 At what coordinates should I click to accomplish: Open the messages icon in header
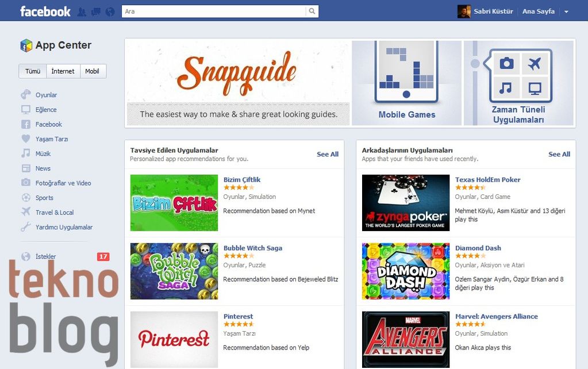(x=96, y=12)
